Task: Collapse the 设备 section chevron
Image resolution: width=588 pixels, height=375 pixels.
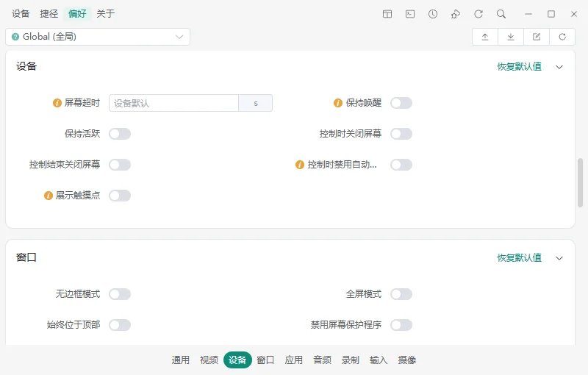Action: tap(559, 67)
